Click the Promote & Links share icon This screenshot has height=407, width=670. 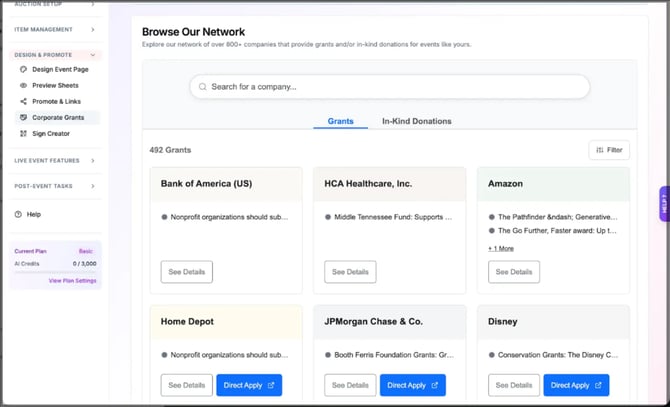coord(23,102)
